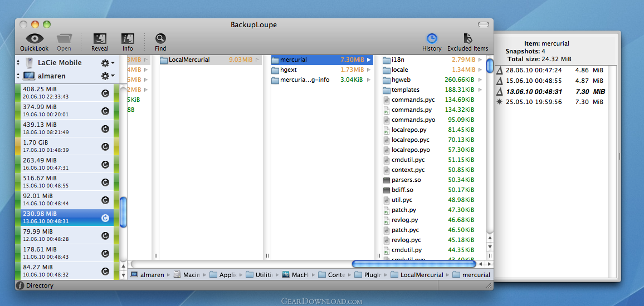Screen dimensions: 644x306
Task: Click refresh icon for 1.70 GiB snapshot
Action: pos(105,146)
